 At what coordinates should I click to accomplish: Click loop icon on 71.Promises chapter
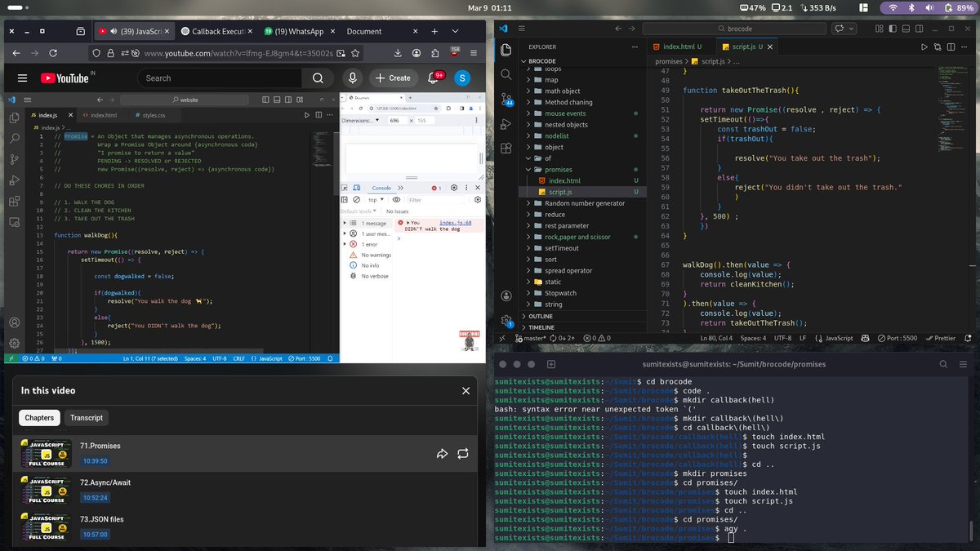(x=463, y=453)
